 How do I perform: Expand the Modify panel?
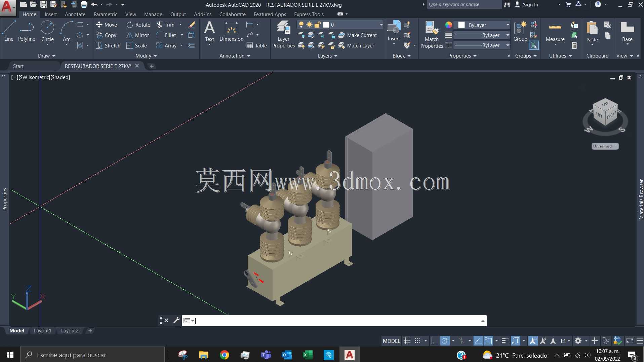pos(146,56)
